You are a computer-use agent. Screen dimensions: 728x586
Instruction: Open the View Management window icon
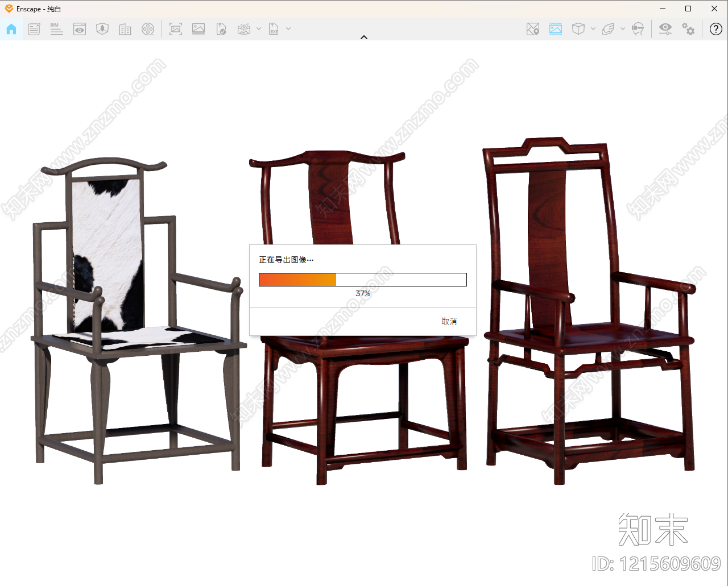click(80, 29)
